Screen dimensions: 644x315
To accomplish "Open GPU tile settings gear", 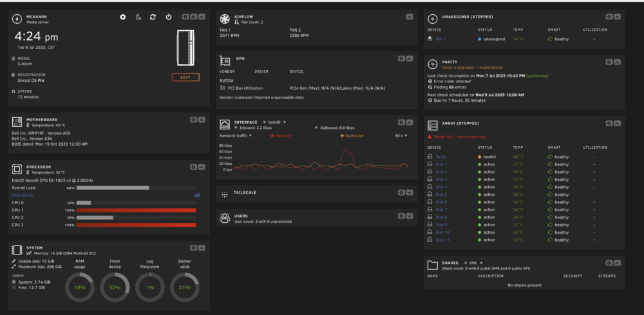I will click(x=401, y=59).
